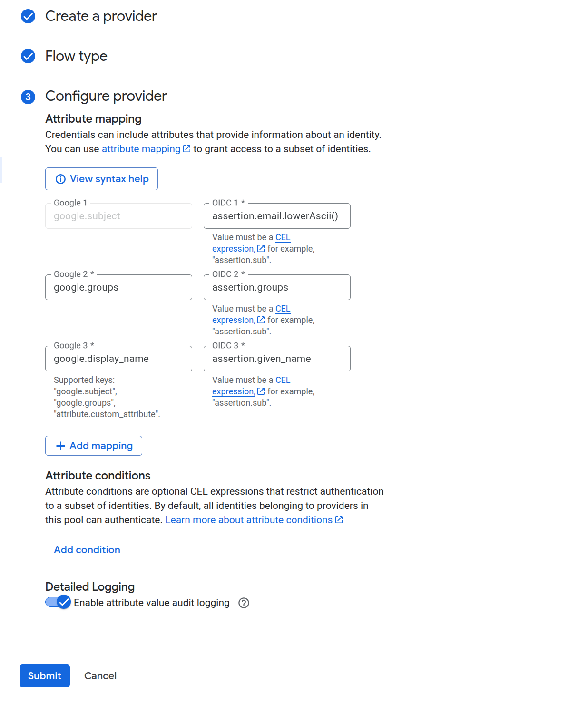
Task: Click external link icon beside OIDC 3 CEL expression
Action: (261, 391)
